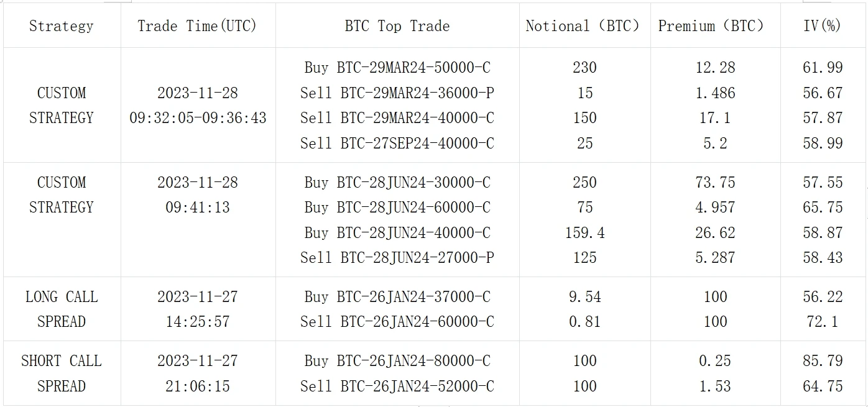Image resolution: width=868 pixels, height=407 pixels.
Task: Select the 85.79 IV value
Action: click(x=822, y=360)
